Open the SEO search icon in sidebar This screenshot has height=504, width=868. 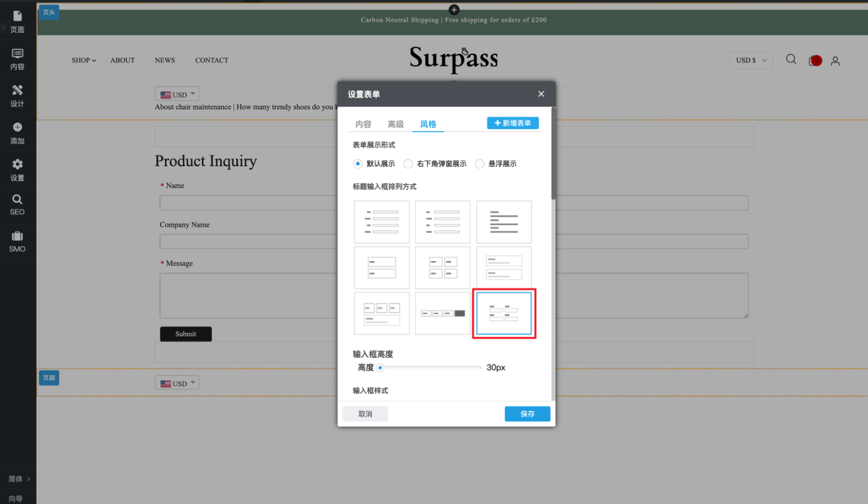(17, 204)
